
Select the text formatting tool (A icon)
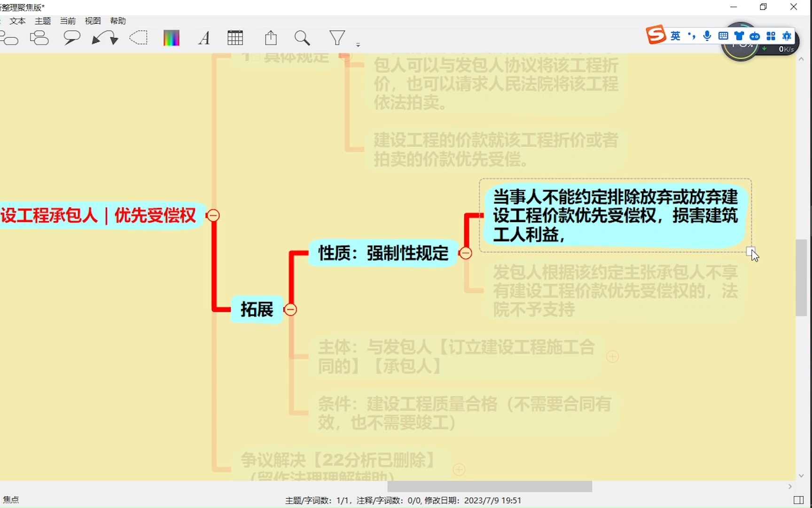[x=203, y=39]
